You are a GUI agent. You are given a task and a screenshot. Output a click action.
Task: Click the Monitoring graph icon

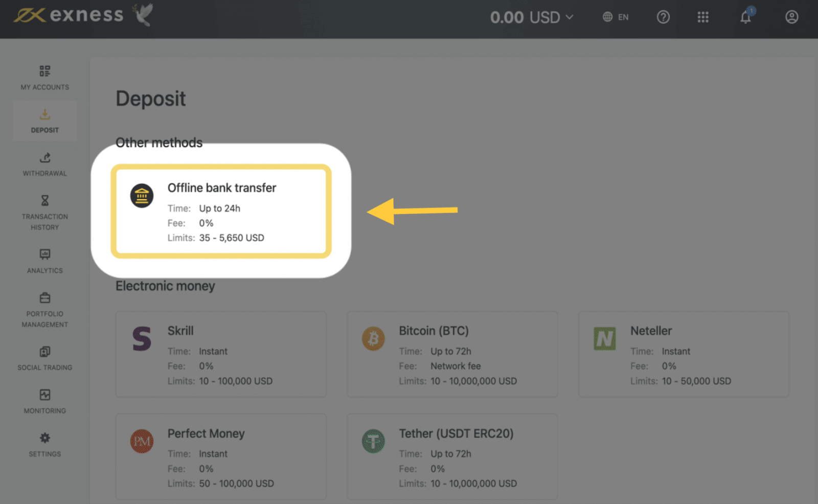click(45, 395)
